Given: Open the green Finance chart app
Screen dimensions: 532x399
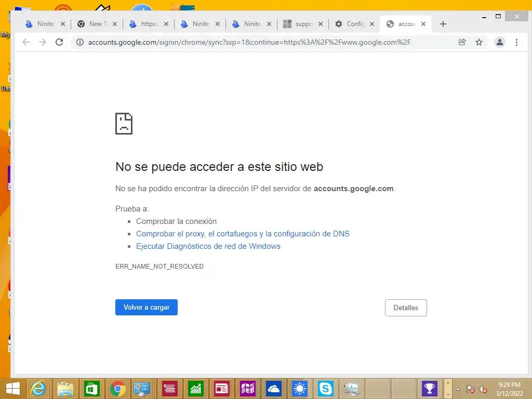Looking at the screenshot, I should point(196,389).
